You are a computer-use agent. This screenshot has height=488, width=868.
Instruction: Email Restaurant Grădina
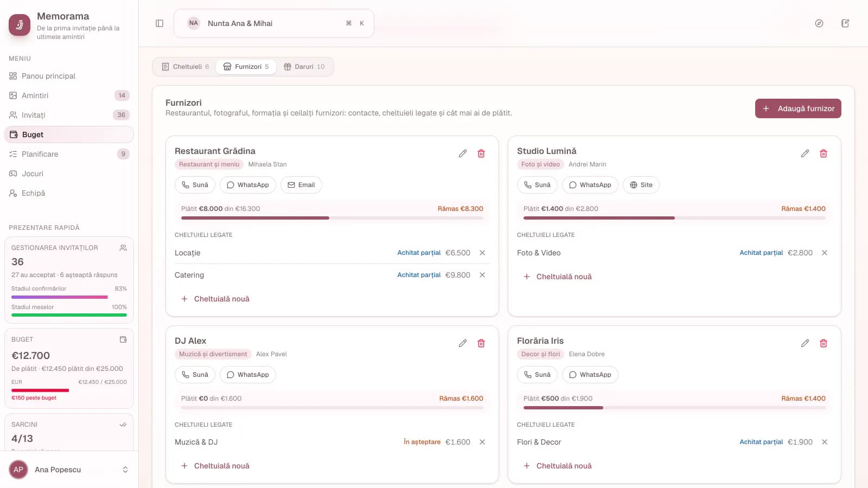301,185
